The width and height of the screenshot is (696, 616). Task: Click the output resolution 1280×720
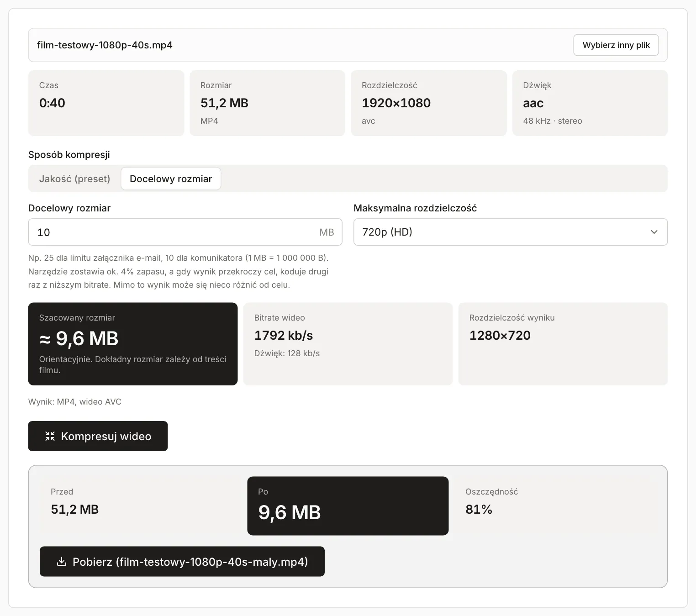click(500, 335)
